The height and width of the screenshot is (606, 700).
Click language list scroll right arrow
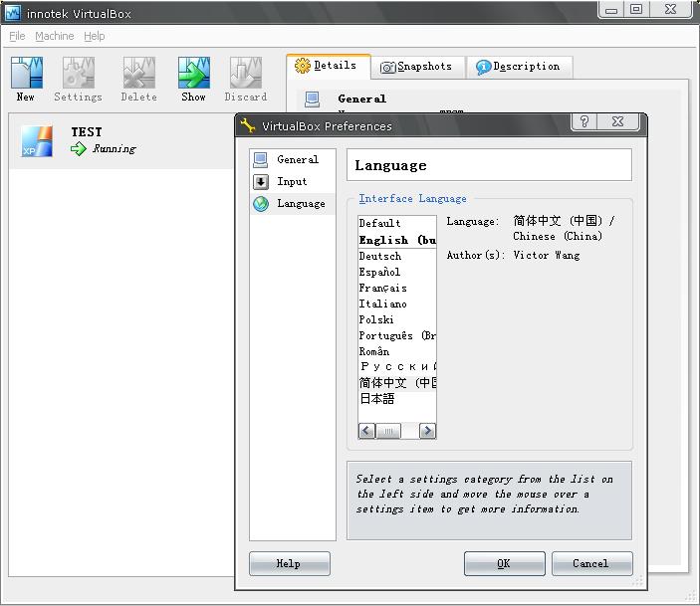[428, 431]
